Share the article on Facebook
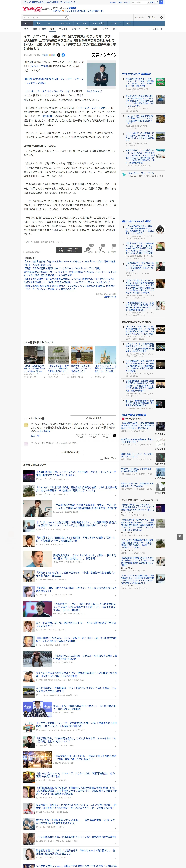 tap(63, 55)
